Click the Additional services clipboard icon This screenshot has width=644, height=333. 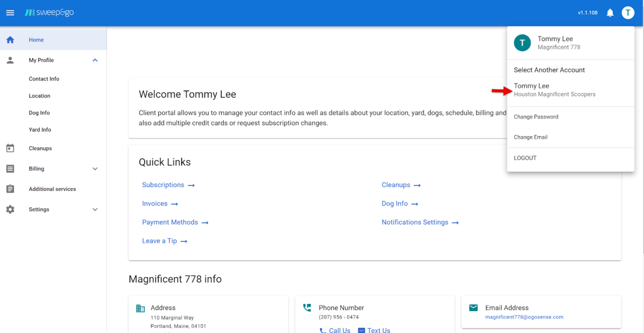click(x=10, y=188)
